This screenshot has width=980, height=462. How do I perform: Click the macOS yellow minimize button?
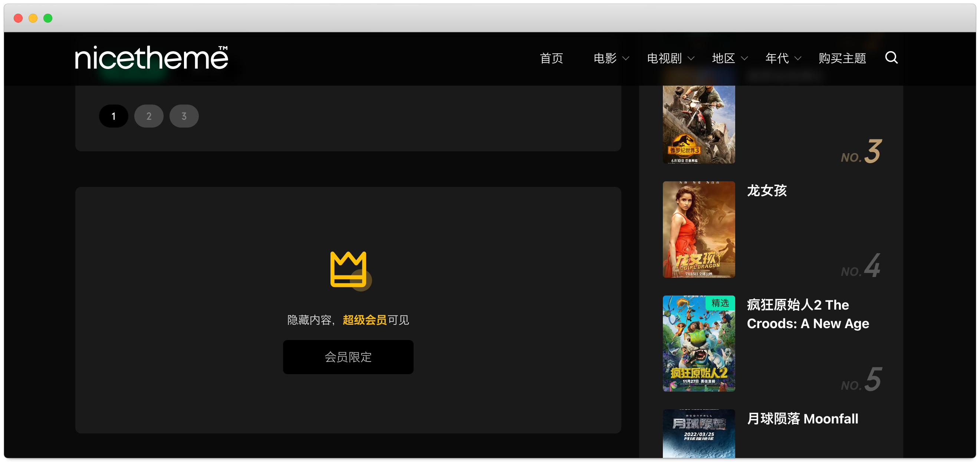(33, 18)
